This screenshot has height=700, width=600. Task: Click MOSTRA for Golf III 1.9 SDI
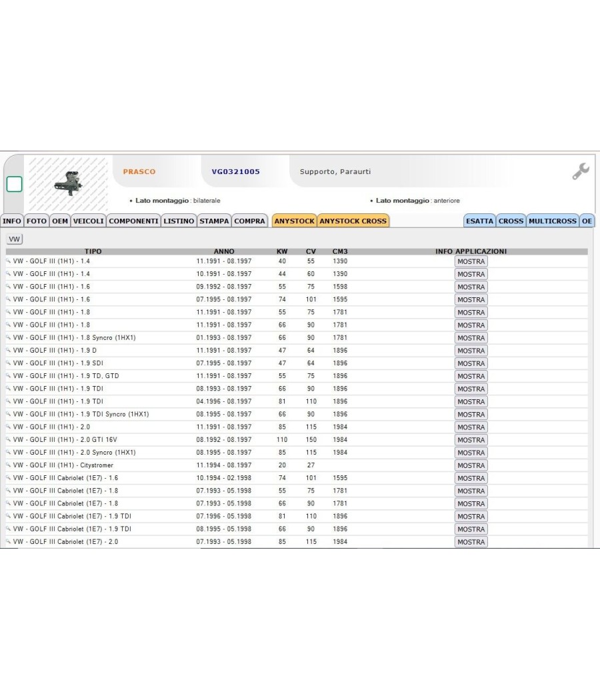coord(471,363)
